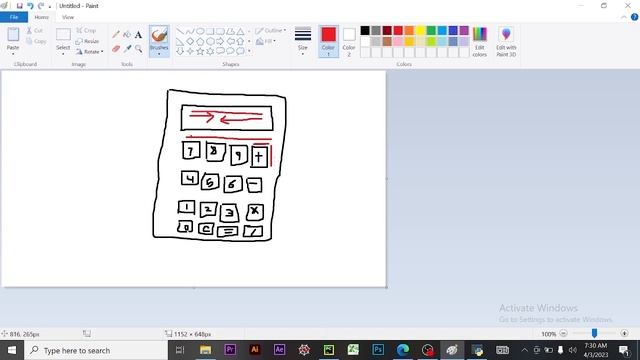This screenshot has width=640, height=360.
Task: Click the taskbar search box
Action: 96,350
